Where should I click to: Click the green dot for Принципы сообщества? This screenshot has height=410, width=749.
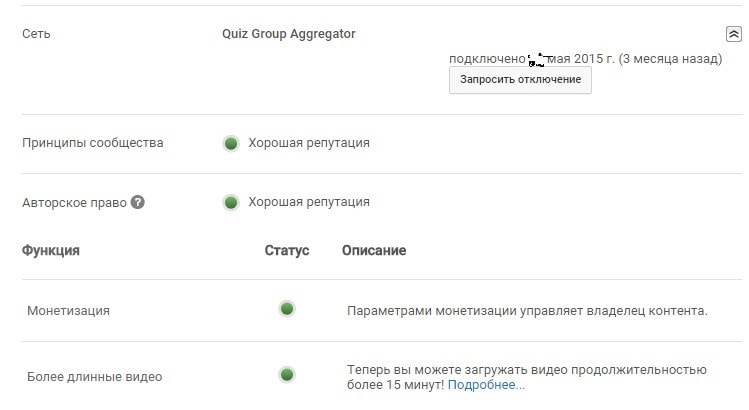231,143
